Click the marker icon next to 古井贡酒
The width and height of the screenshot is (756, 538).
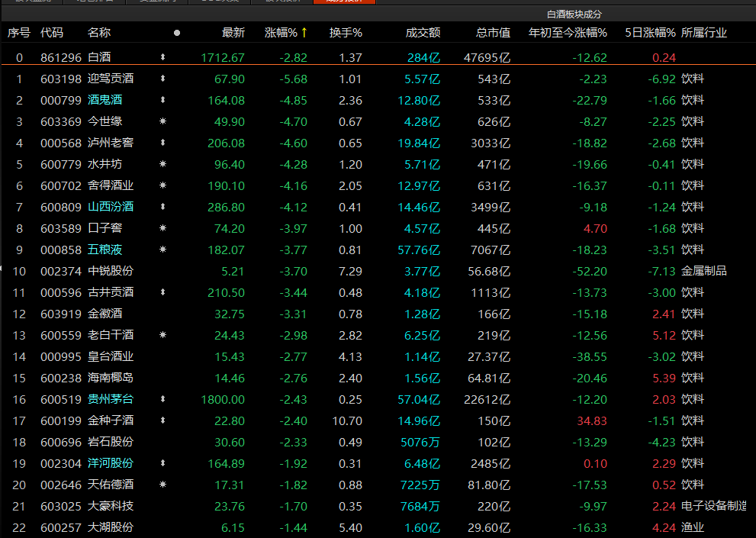point(163,292)
